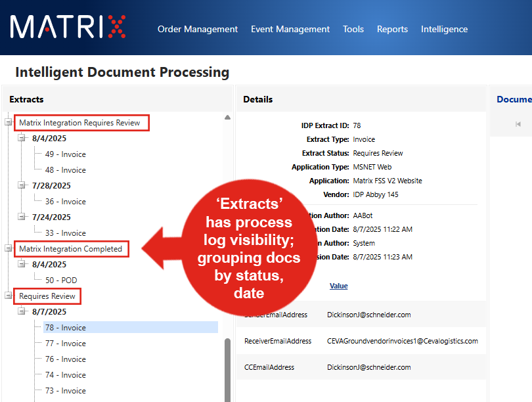Click the date value 8/7/2025 11:23 AM

pos(382,257)
